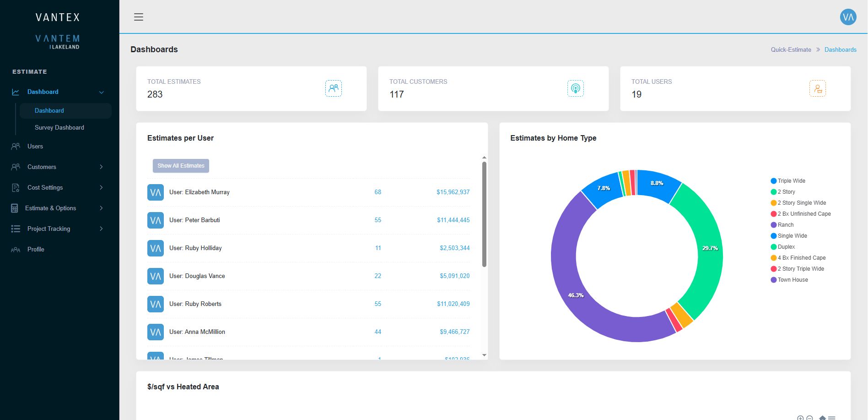Go to Users menu item

(x=35, y=147)
